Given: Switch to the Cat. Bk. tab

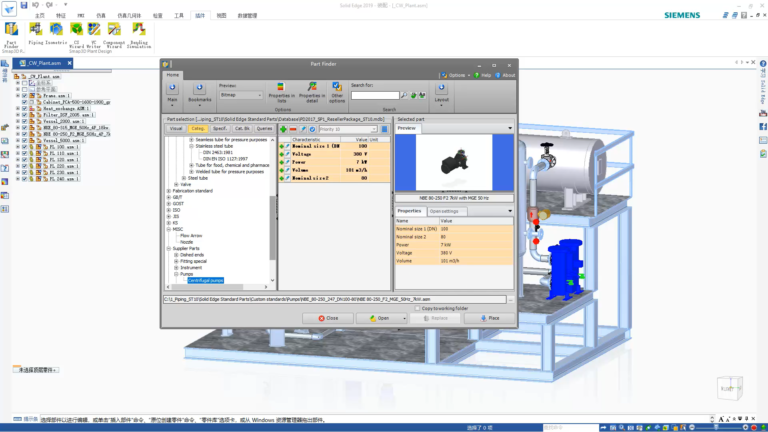Looking at the screenshot, I should point(242,129).
